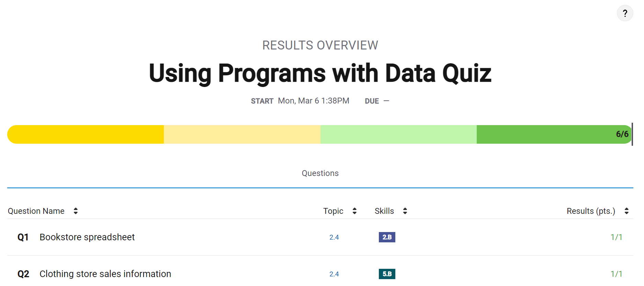Select the 5.B skill badge for Q2
The width and height of the screenshot is (644, 286).
coord(387,274)
